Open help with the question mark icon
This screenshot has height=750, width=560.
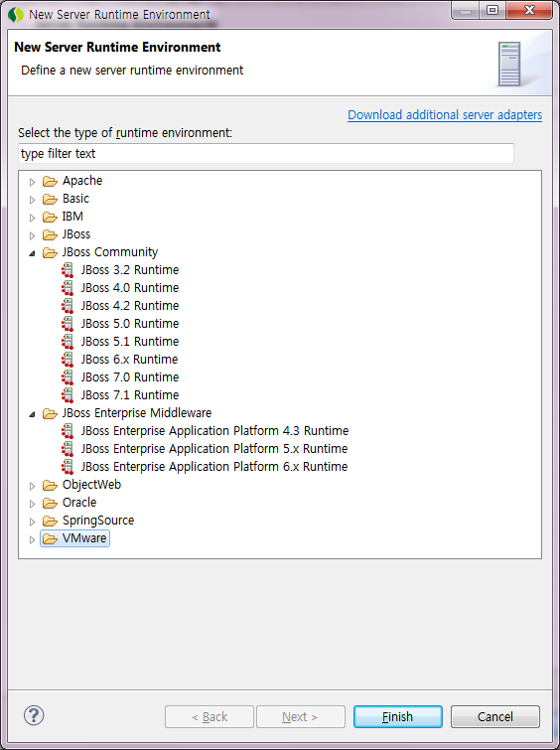(34, 715)
